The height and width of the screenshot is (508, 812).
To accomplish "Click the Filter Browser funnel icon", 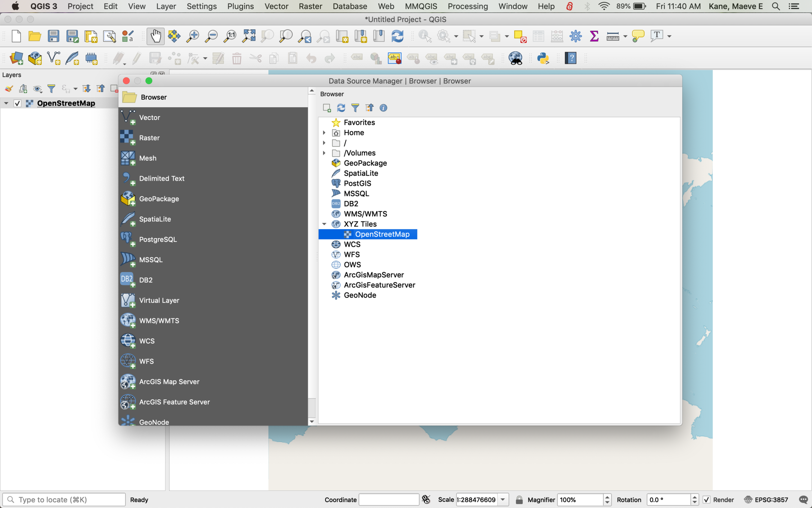I will click(355, 108).
